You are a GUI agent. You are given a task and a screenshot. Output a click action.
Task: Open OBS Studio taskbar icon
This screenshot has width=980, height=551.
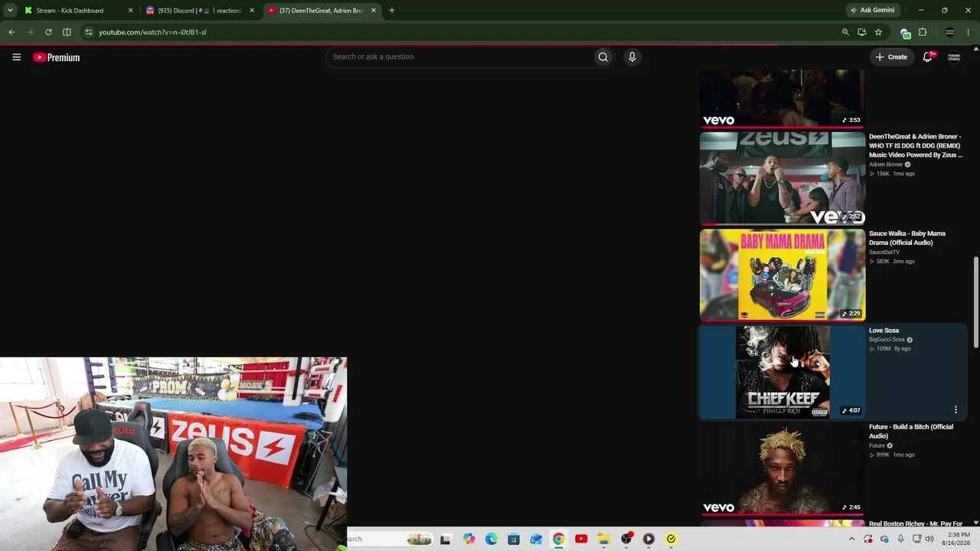626,539
